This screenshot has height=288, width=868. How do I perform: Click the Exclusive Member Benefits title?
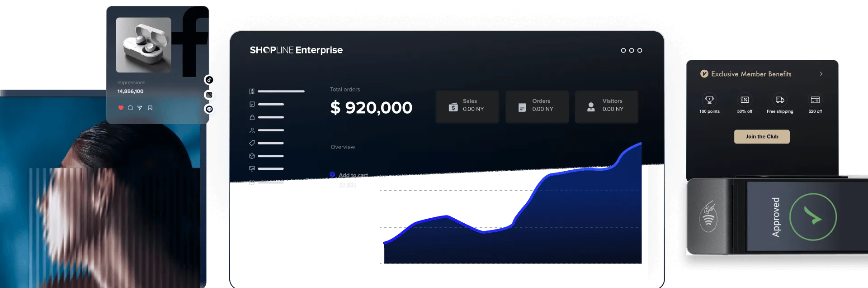751,74
